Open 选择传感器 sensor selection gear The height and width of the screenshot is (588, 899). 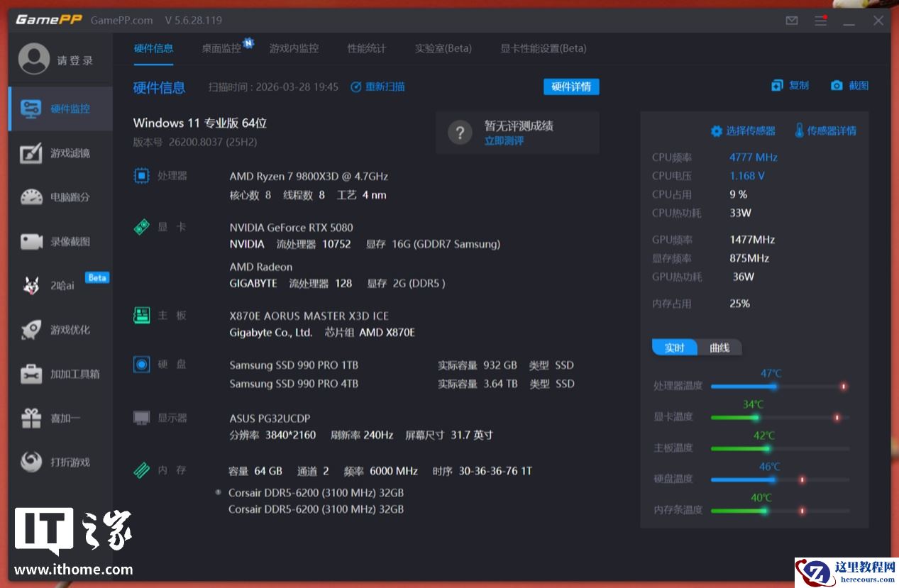point(745,131)
